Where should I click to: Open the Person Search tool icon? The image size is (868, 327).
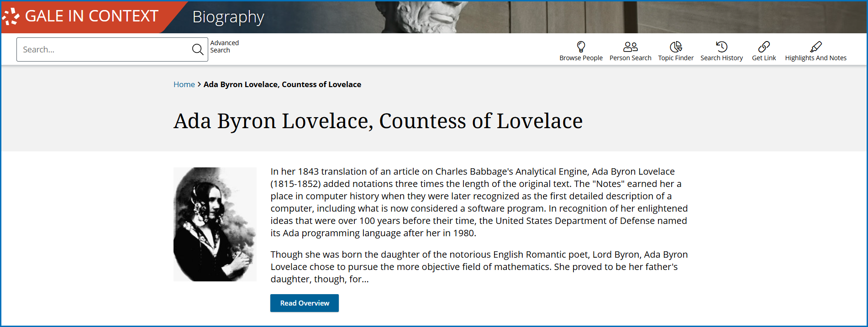pos(630,47)
